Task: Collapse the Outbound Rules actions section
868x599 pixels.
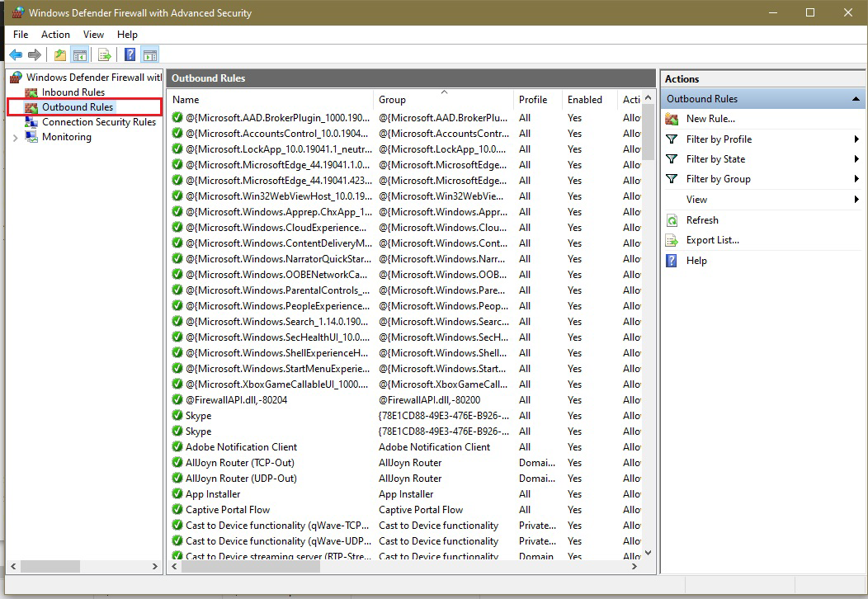Action: (856, 99)
